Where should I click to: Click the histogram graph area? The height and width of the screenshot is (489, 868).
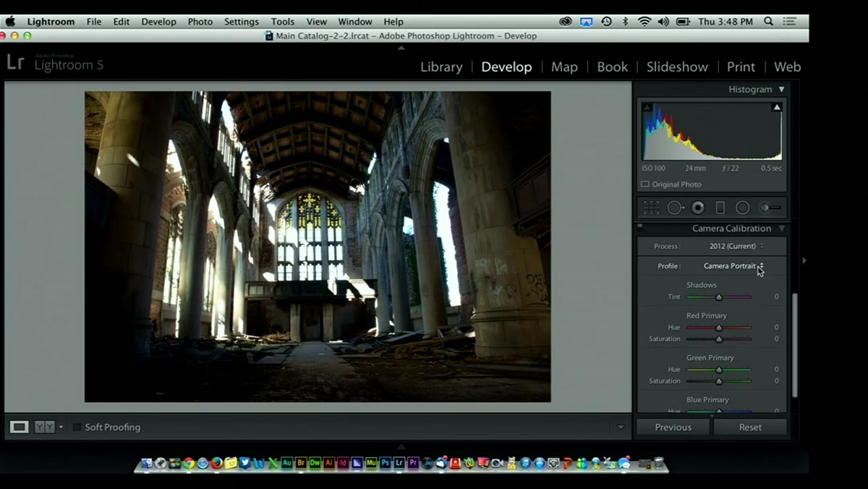(712, 130)
